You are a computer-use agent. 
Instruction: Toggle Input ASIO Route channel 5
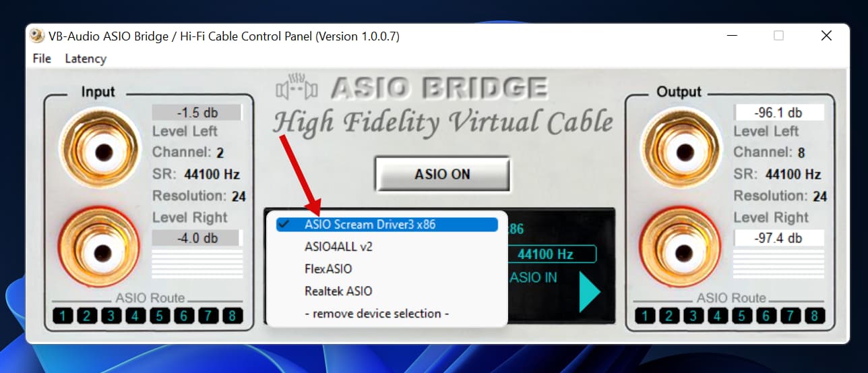point(159,315)
